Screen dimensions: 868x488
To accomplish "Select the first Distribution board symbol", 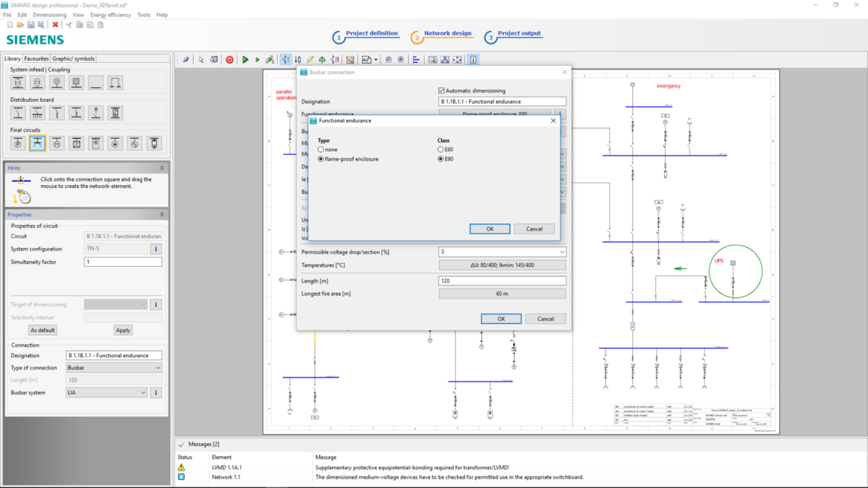I will point(18,113).
